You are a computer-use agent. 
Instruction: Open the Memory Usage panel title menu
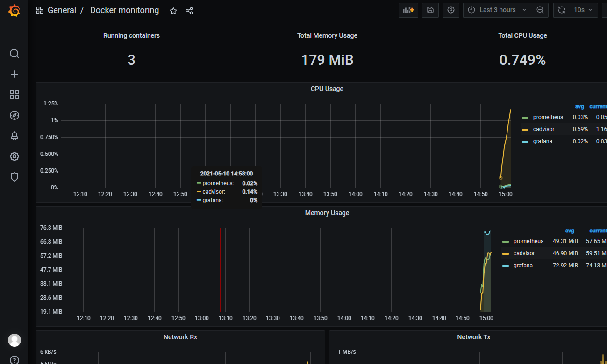click(327, 213)
